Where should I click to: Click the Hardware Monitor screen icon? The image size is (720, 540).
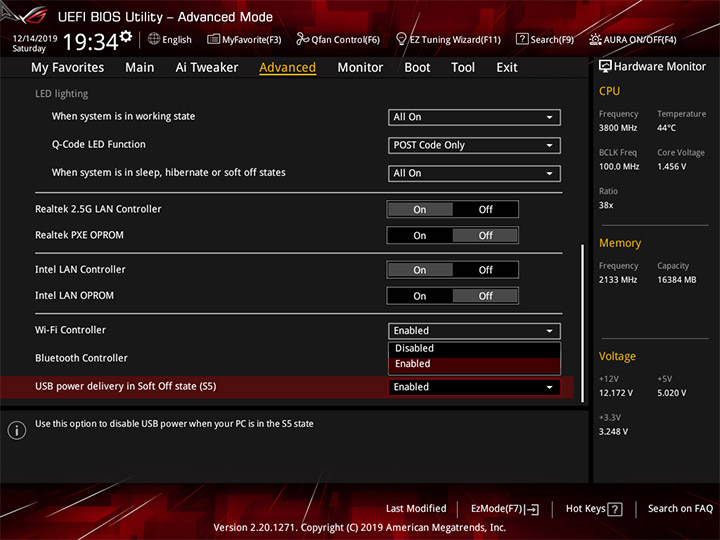pos(605,66)
